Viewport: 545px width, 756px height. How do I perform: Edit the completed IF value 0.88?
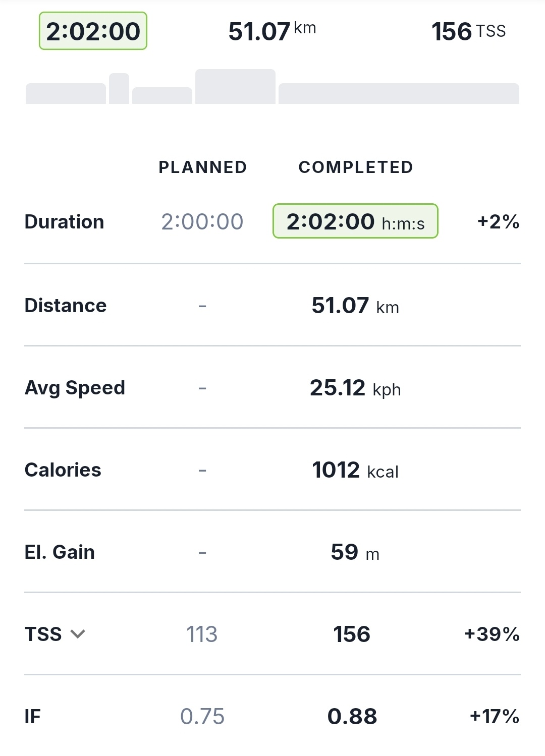pyautogui.click(x=352, y=716)
